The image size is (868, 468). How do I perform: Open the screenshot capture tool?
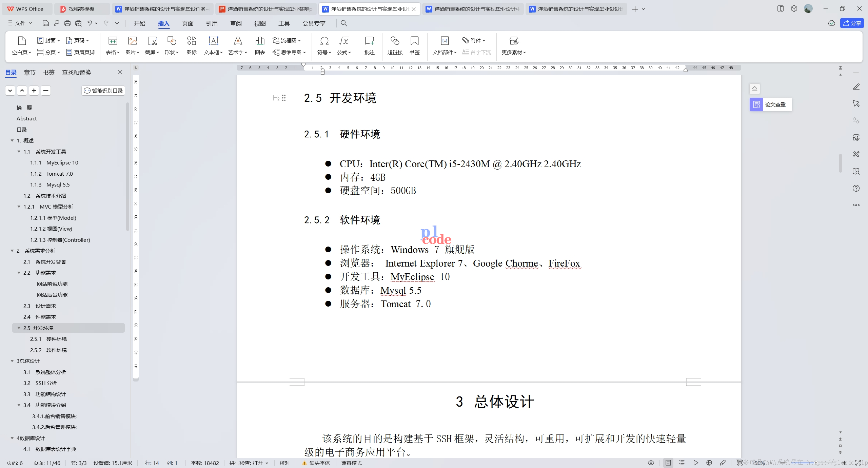click(152, 46)
